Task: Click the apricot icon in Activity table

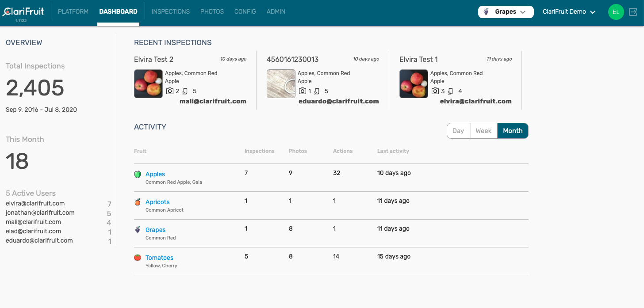Action: point(138,202)
